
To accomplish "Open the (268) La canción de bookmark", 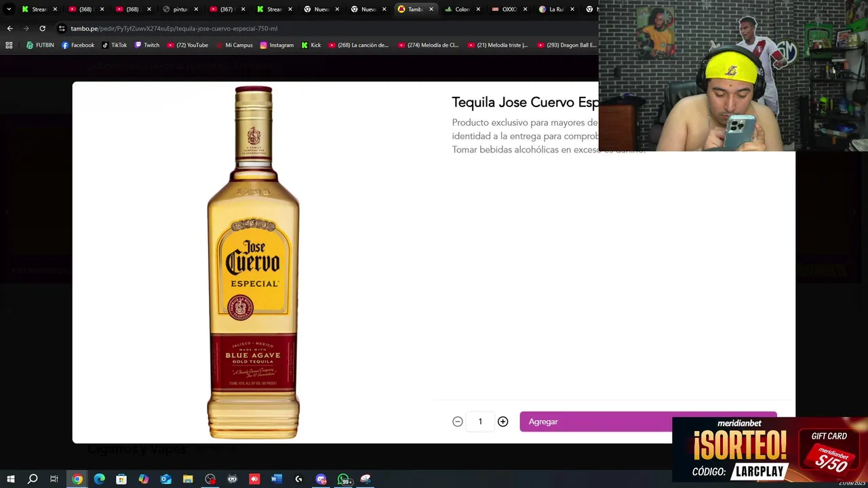I will (358, 45).
